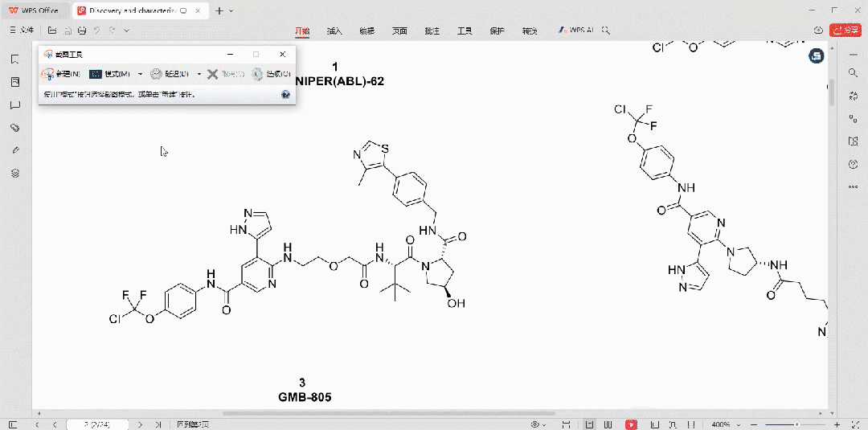
Task: Click the undo arrow icon
Action: tap(97, 31)
